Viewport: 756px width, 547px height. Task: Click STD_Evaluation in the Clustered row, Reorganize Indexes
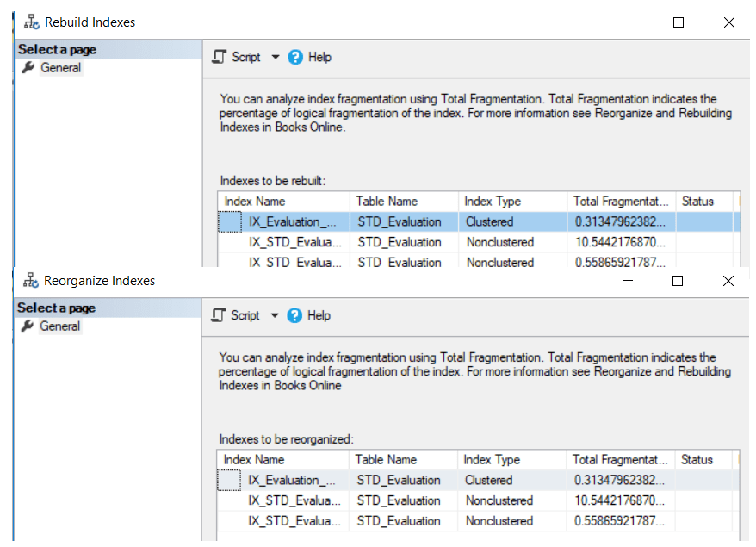(x=399, y=481)
